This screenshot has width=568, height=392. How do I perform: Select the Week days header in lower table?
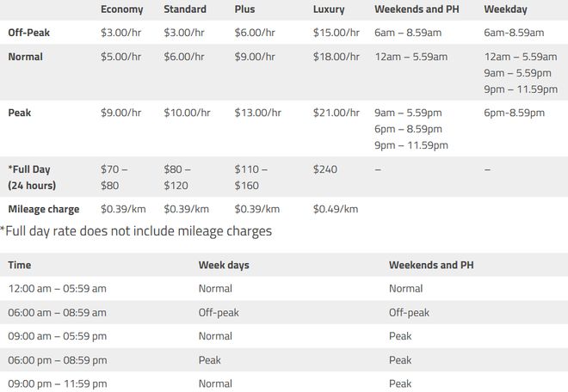tap(224, 265)
